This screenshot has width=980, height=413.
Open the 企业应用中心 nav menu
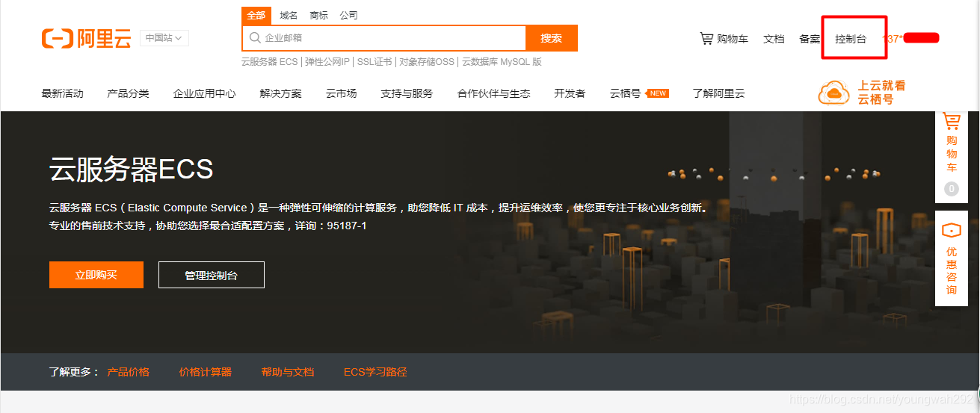click(205, 93)
